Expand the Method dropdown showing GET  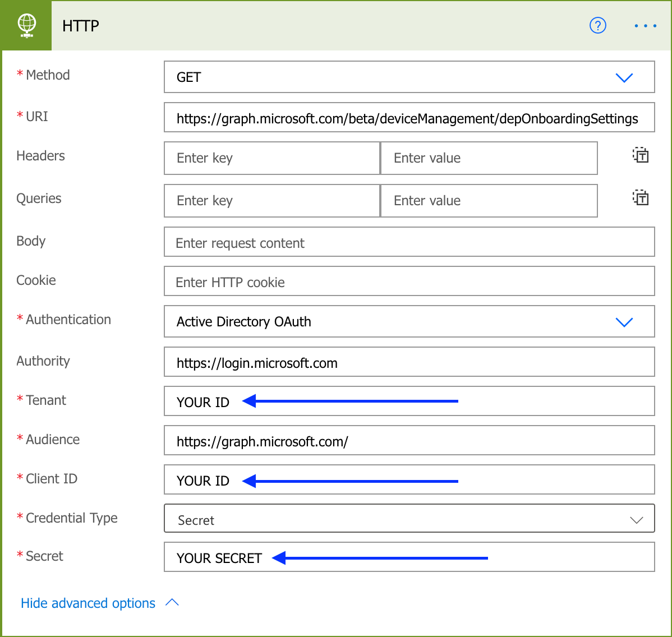[624, 77]
